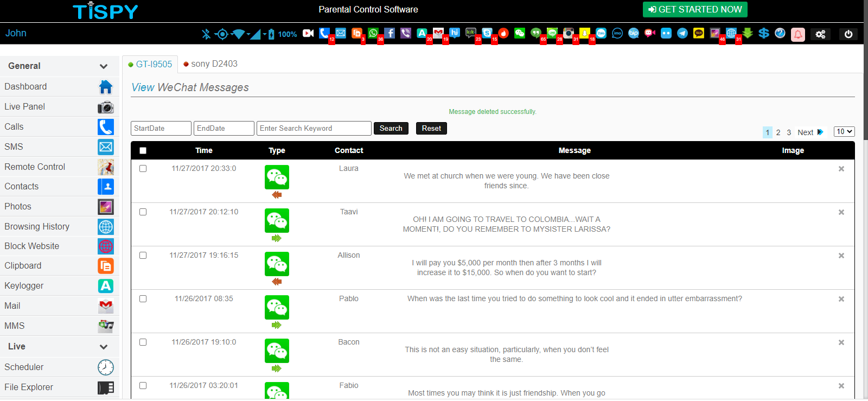The image size is (868, 401).
Task: Open the BiP messenger icon
Action: pyautogui.click(x=634, y=33)
